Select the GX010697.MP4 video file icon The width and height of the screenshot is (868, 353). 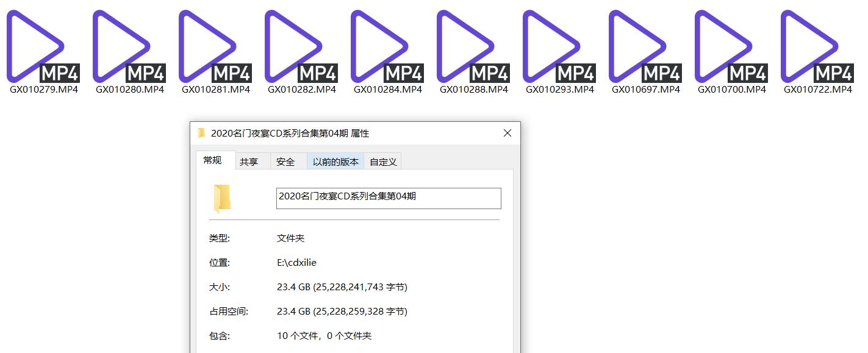click(645, 46)
